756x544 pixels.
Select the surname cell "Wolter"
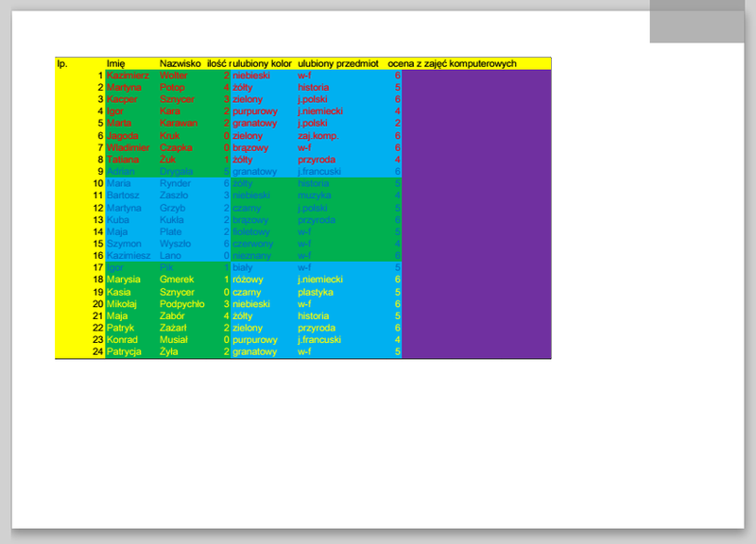174,75
